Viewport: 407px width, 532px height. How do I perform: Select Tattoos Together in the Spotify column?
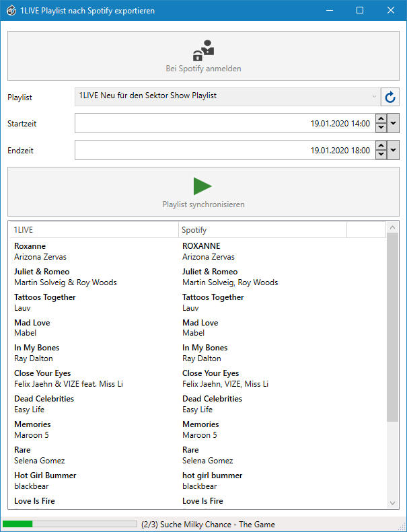click(213, 297)
